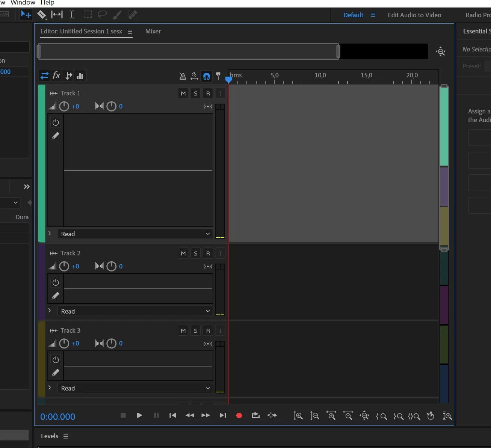This screenshot has height=448, width=491.
Task: Toggle the metronome icon
Action: tap(183, 76)
